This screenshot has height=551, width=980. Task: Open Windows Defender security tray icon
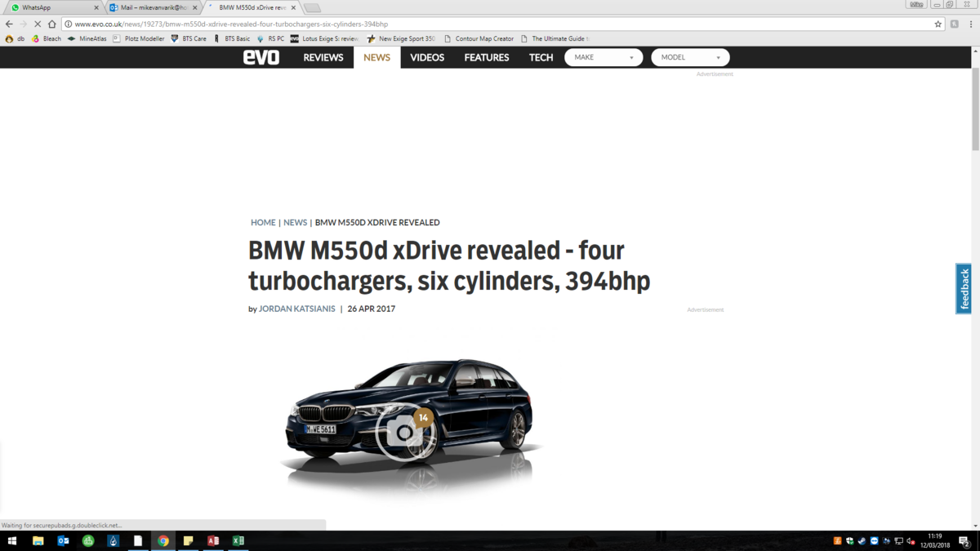click(849, 541)
